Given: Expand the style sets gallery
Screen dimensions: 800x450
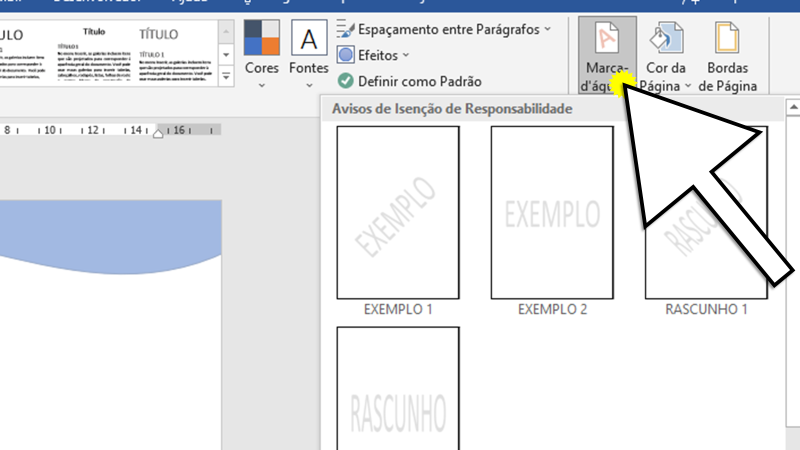Looking at the screenshot, I should click(226, 76).
